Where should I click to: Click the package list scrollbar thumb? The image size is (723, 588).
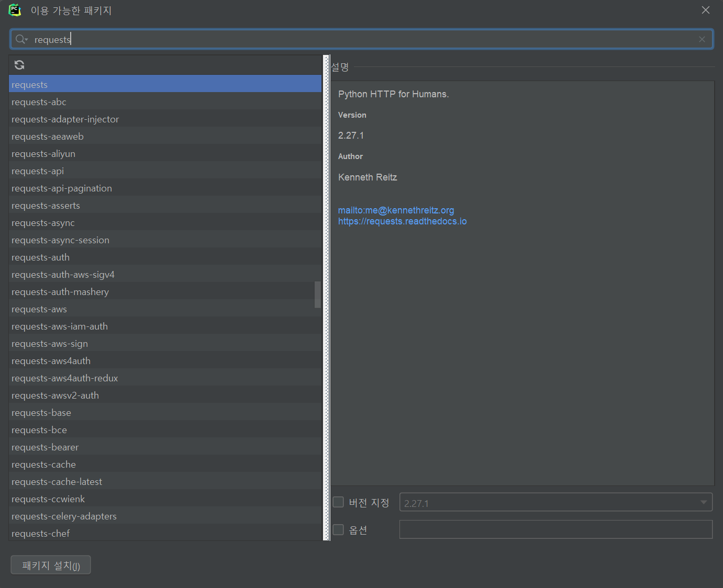point(318,295)
